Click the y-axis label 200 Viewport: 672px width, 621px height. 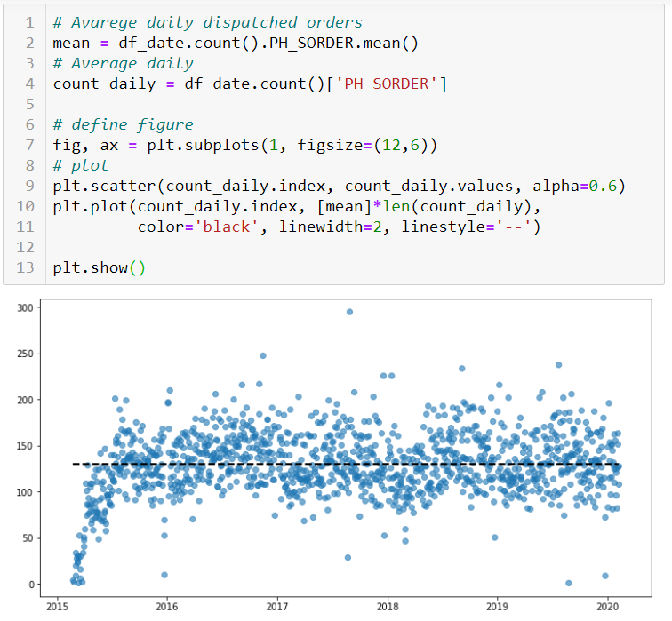click(25, 400)
